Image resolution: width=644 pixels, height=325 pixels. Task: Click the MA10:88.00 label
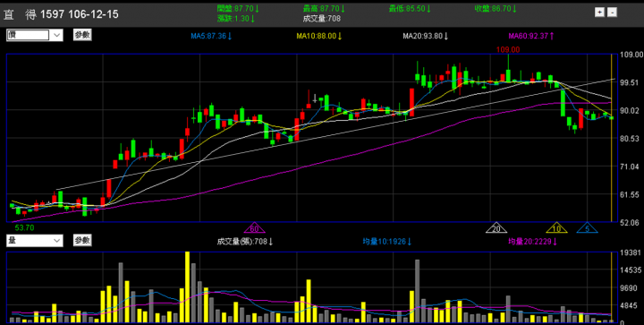point(320,36)
